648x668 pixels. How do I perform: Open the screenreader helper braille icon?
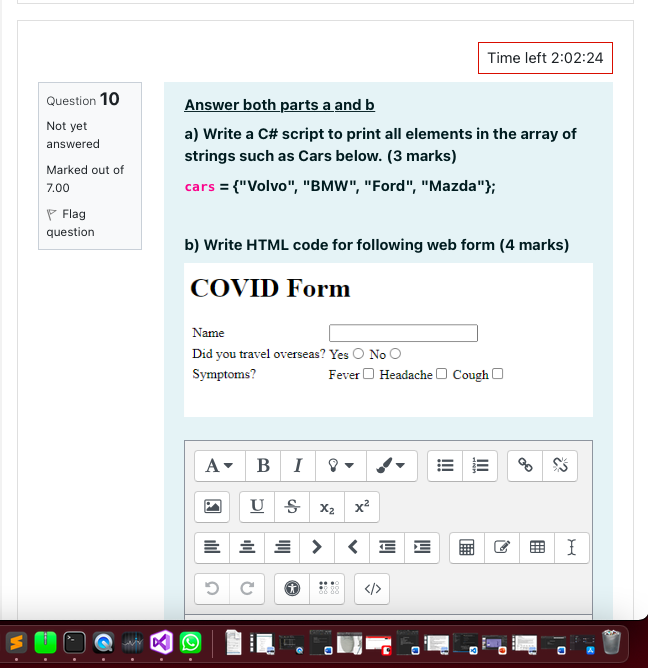(x=327, y=588)
